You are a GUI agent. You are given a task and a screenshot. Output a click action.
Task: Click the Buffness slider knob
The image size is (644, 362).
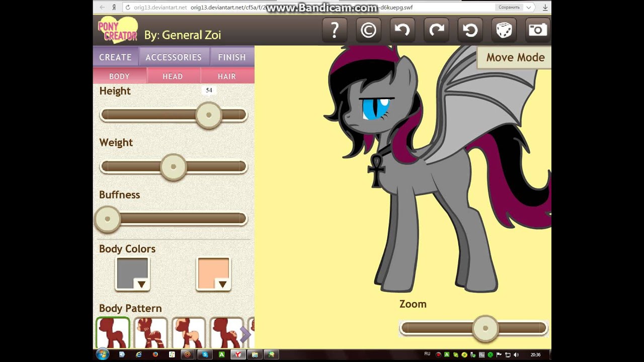tap(107, 219)
